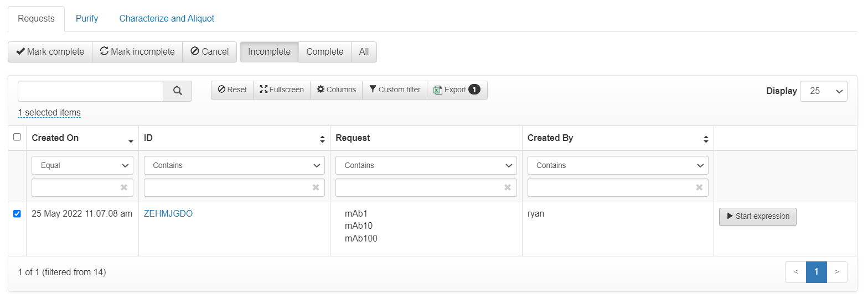The image size is (868, 294).
Task: Show only Complete requests
Action: (324, 52)
